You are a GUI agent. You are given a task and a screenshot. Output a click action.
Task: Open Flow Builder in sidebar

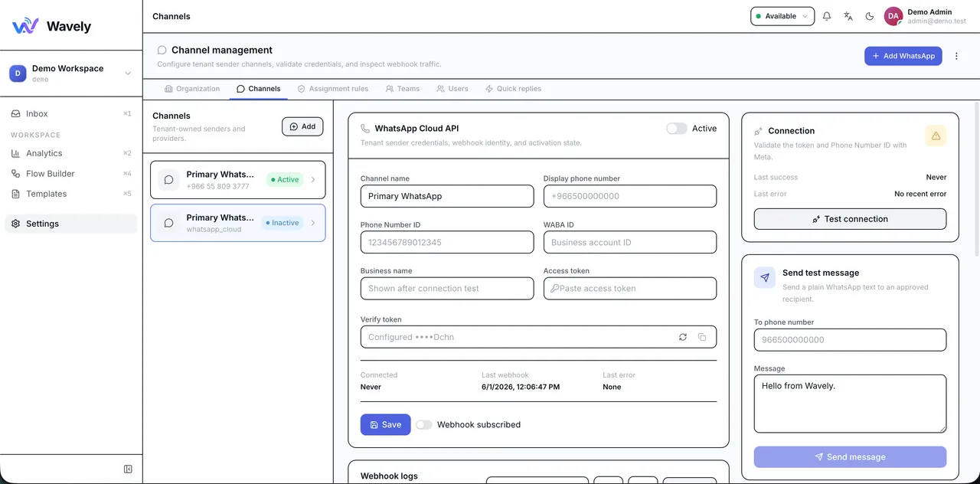tap(71, 174)
